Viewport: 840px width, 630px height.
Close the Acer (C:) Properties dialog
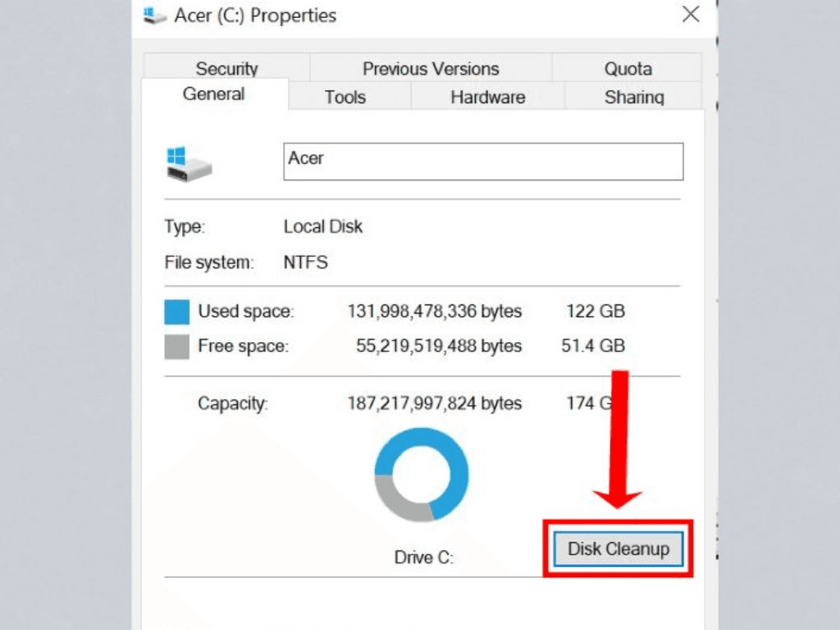(691, 14)
